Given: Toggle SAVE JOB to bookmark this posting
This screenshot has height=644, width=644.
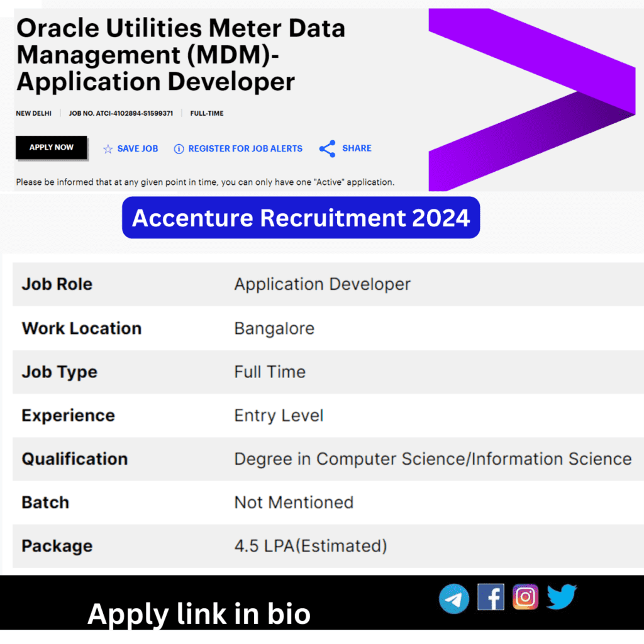Looking at the screenshot, I should coord(137,148).
